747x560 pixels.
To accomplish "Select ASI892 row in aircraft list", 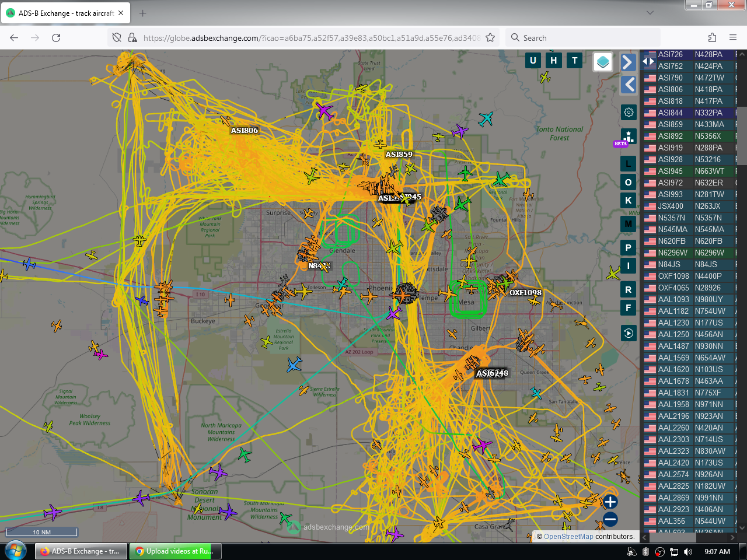I will [x=690, y=136].
